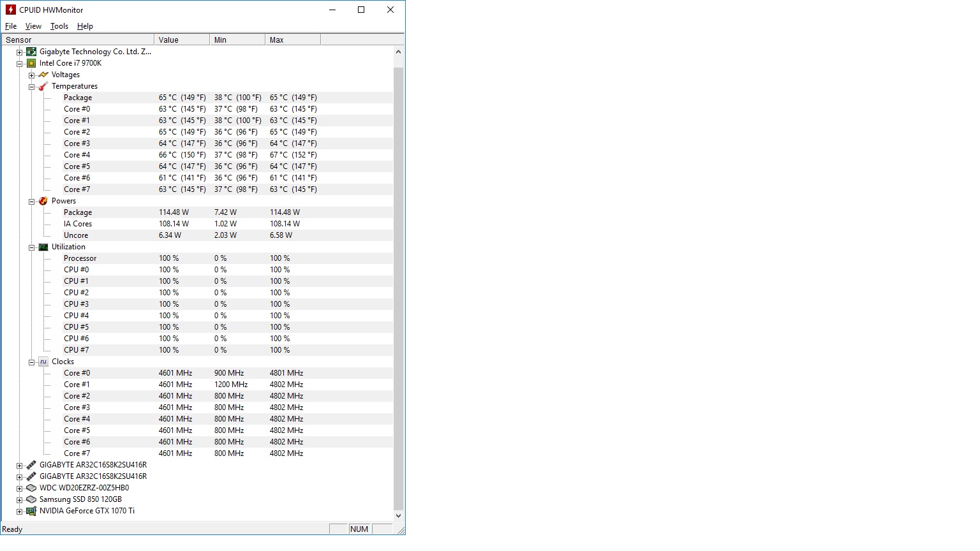Click the Sensor column header
Viewport: 980px width, 551px height.
tap(78, 40)
